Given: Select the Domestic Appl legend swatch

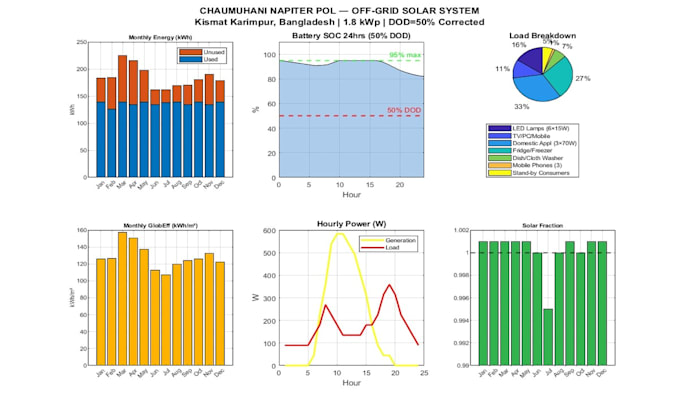Looking at the screenshot, I should tap(499, 143).
